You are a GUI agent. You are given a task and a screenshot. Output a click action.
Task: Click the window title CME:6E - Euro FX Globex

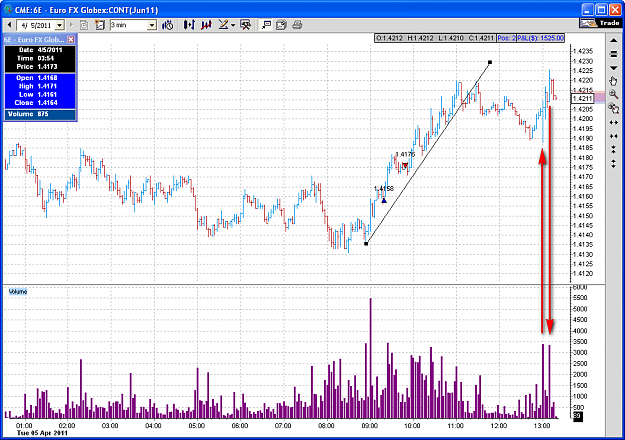(86, 10)
